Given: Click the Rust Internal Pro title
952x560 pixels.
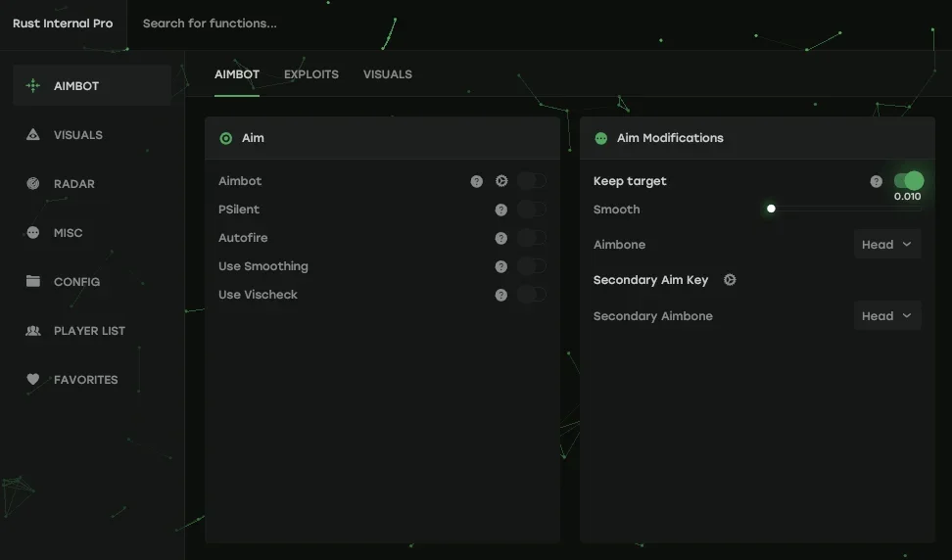Looking at the screenshot, I should coord(63,23).
